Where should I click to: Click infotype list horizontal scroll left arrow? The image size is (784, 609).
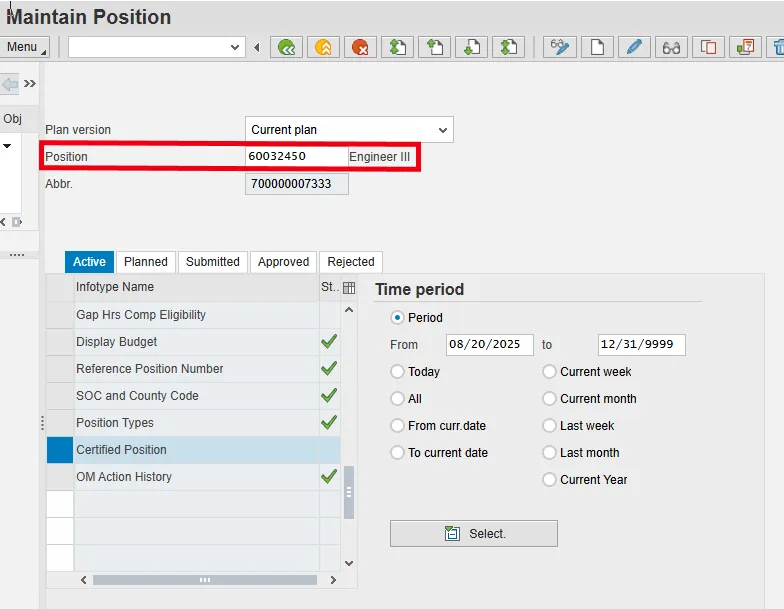tap(84, 580)
